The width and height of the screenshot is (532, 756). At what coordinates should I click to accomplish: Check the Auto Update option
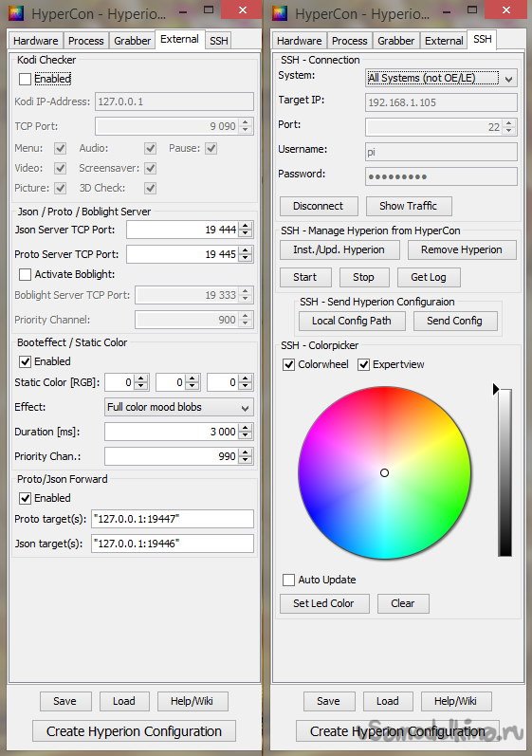click(288, 580)
